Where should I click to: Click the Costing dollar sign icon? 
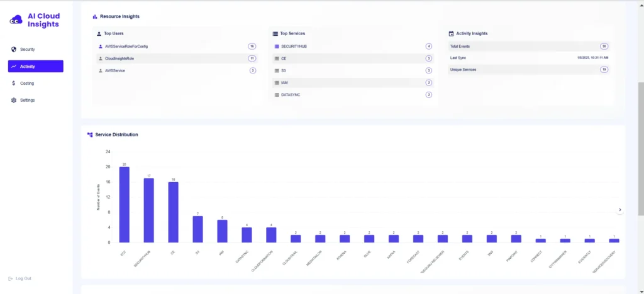[14, 84]
